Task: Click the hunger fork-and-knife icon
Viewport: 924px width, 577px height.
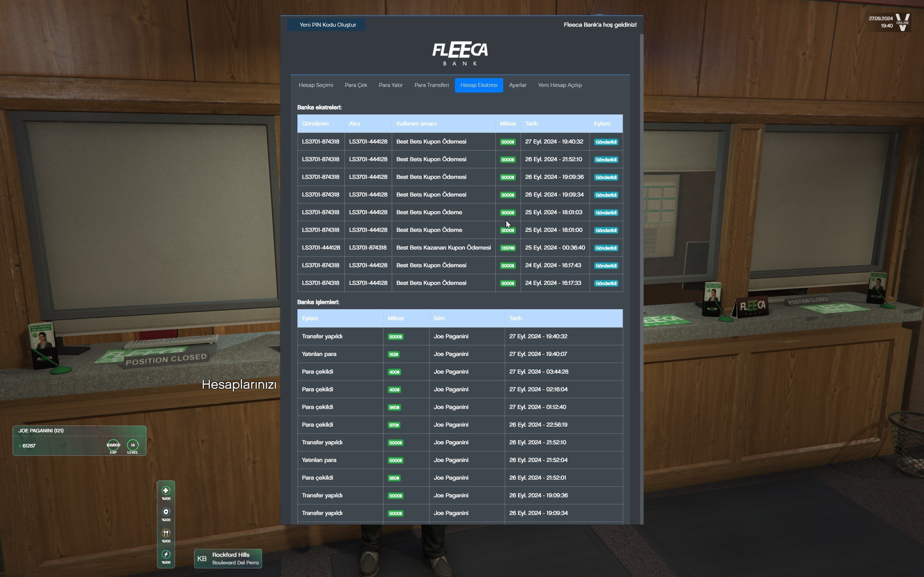Action: pos(166,533)
